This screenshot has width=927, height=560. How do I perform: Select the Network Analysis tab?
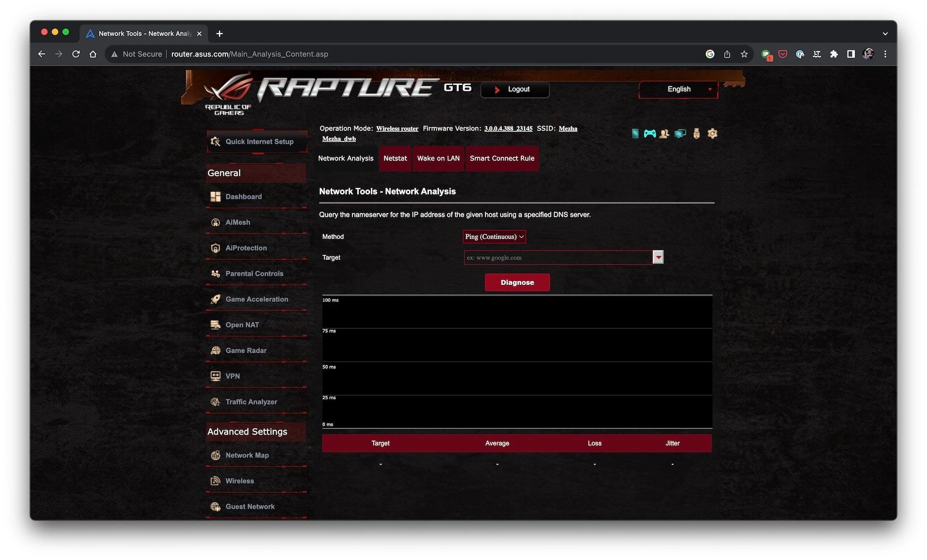coord(346,158)
